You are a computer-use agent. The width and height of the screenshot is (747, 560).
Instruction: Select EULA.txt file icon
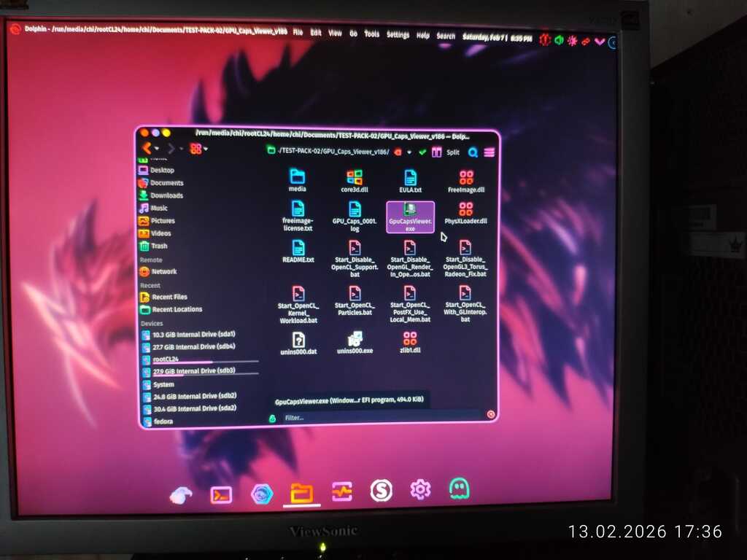click(410, 178)
